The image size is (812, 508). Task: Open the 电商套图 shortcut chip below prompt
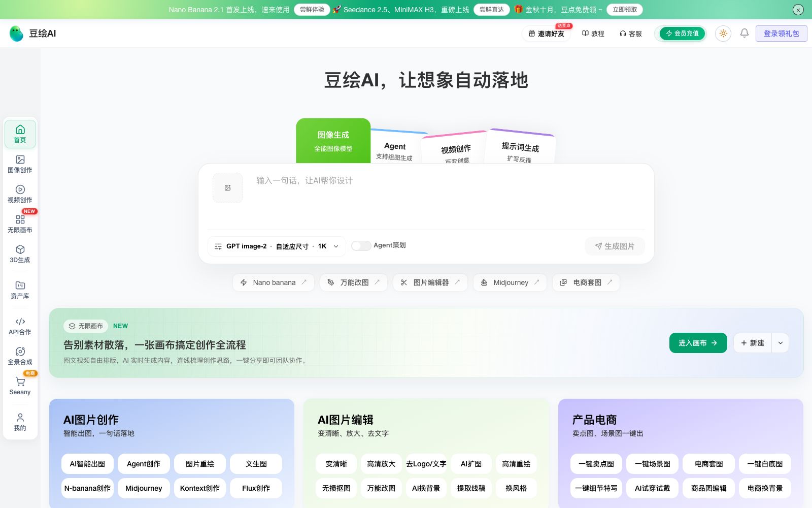(x=586, y=282)
